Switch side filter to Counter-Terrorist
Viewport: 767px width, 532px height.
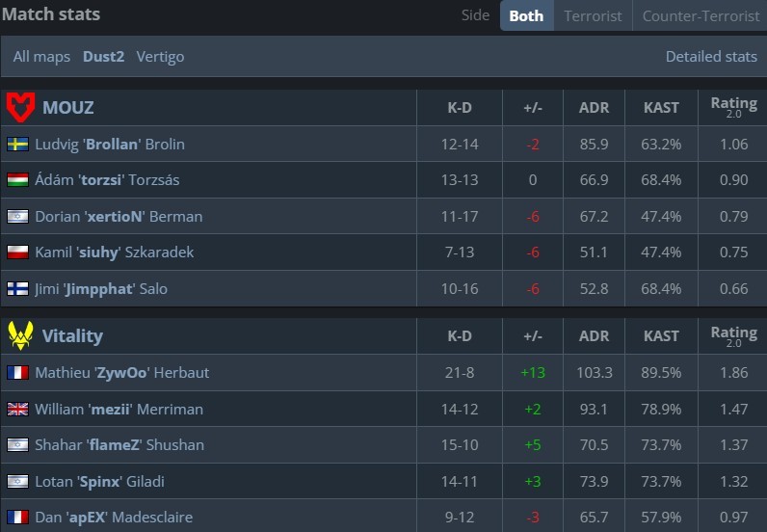tap(700, 15)
